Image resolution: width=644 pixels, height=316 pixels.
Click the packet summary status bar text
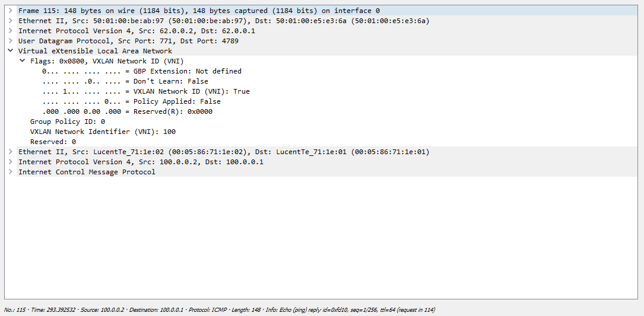pyautogui.click(x=220, y=310)
